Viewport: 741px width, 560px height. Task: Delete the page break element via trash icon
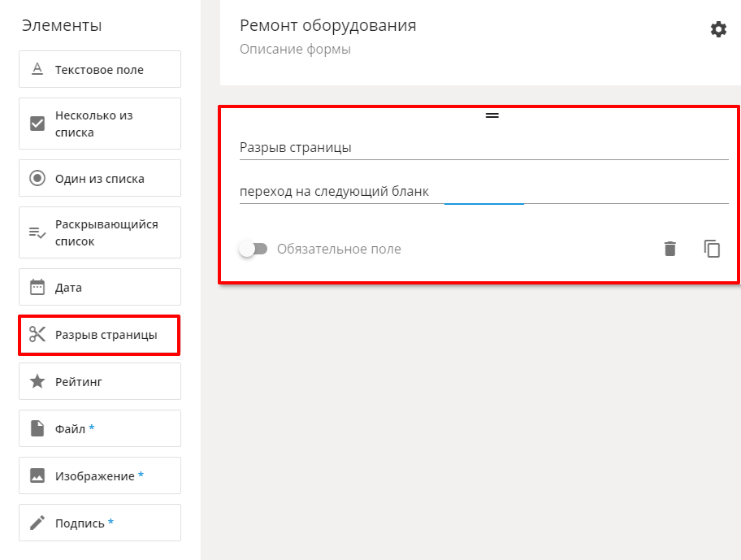[670, 249]
